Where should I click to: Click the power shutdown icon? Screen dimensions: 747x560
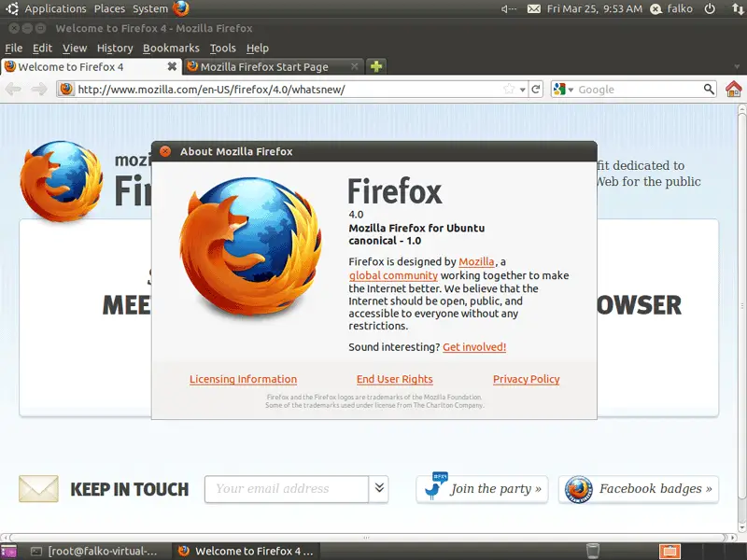click(710, 8)
